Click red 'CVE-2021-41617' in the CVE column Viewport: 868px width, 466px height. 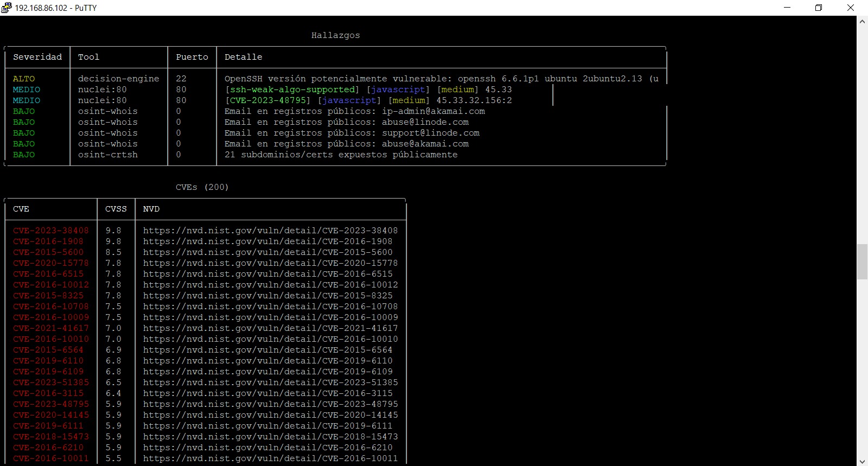coord(51,328)
